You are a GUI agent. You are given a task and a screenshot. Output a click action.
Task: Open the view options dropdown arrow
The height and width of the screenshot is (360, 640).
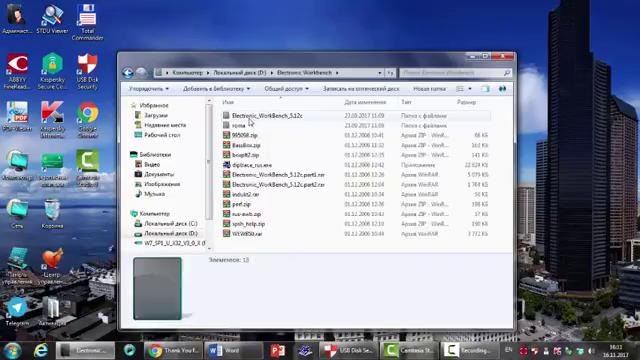470,89
